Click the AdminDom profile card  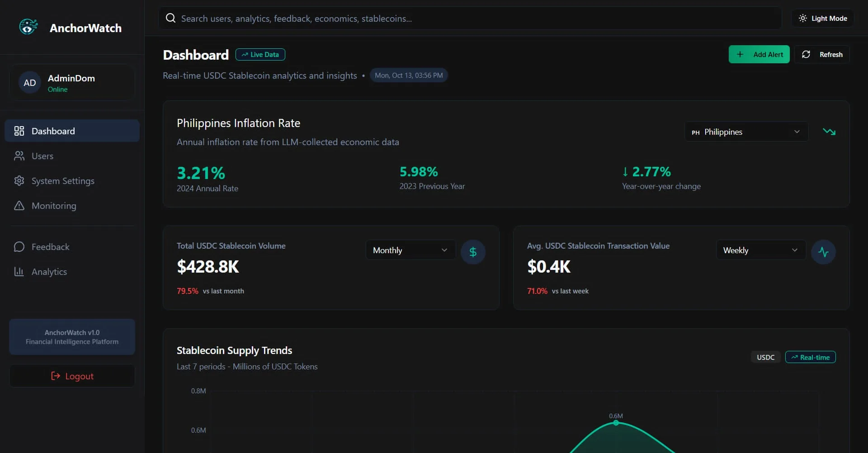(x=72, y=83)
